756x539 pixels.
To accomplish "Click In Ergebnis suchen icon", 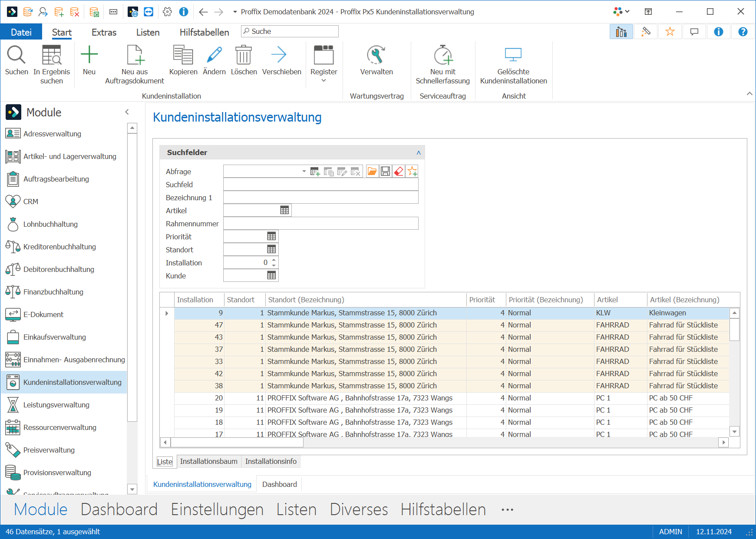I will (x=52, y=55).
